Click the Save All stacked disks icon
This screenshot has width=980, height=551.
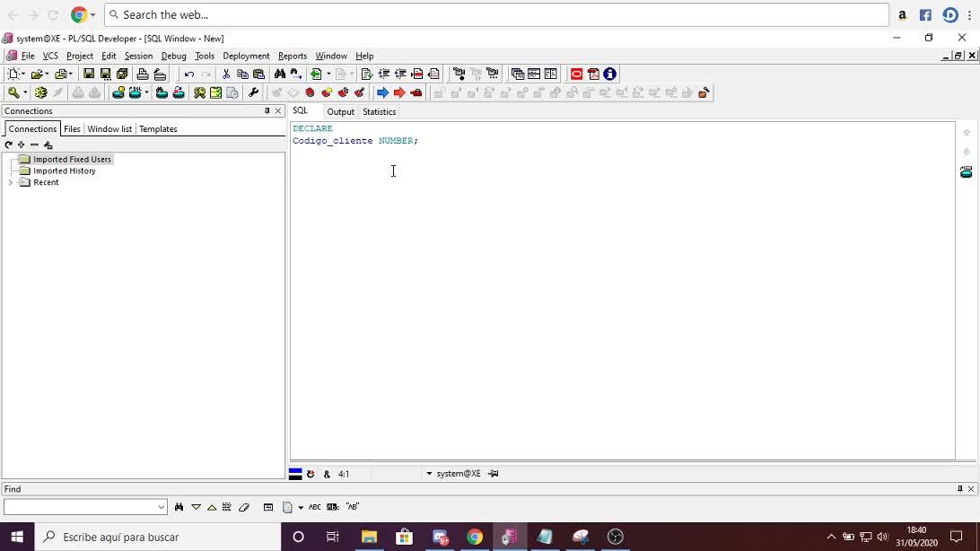point(122,74)
